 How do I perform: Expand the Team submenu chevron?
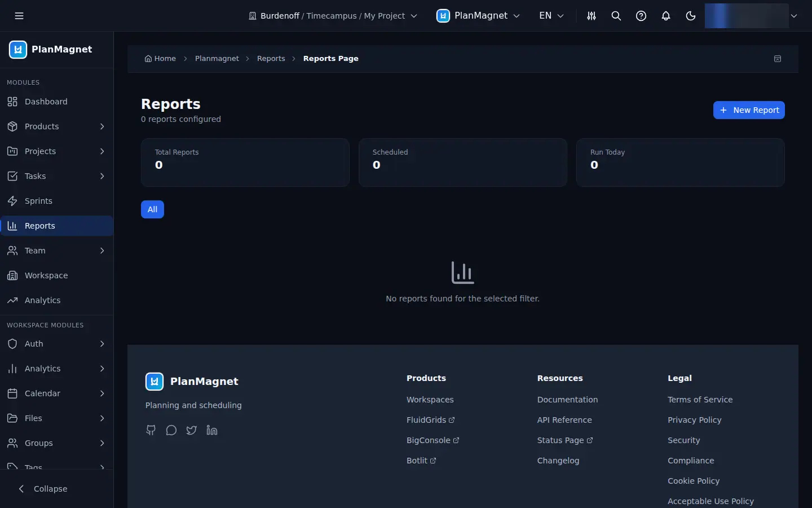pyautogui.click(x=102, y=251)
